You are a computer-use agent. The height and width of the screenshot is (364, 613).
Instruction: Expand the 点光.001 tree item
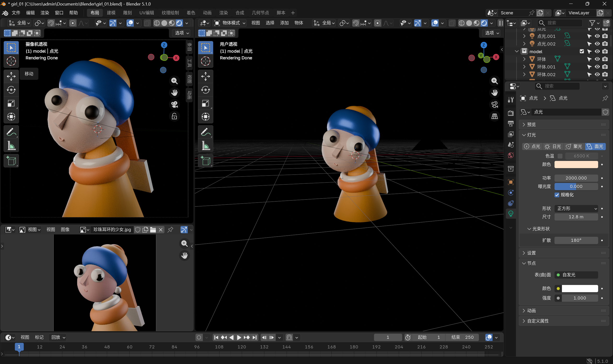[524, 36]
